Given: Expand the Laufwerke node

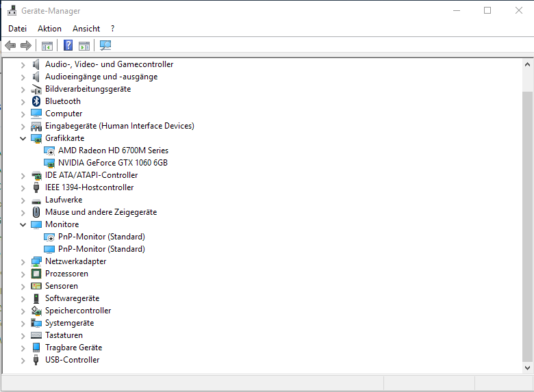Looking at the screenshot, I should point(23,200).
